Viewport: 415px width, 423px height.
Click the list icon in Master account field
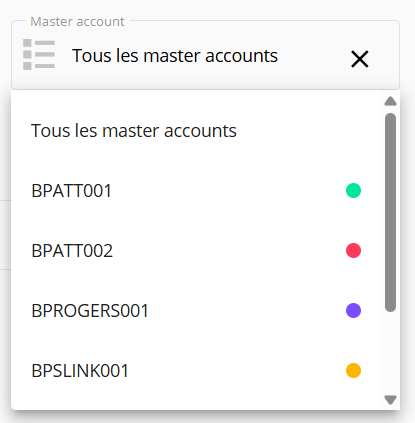(39, 55)
